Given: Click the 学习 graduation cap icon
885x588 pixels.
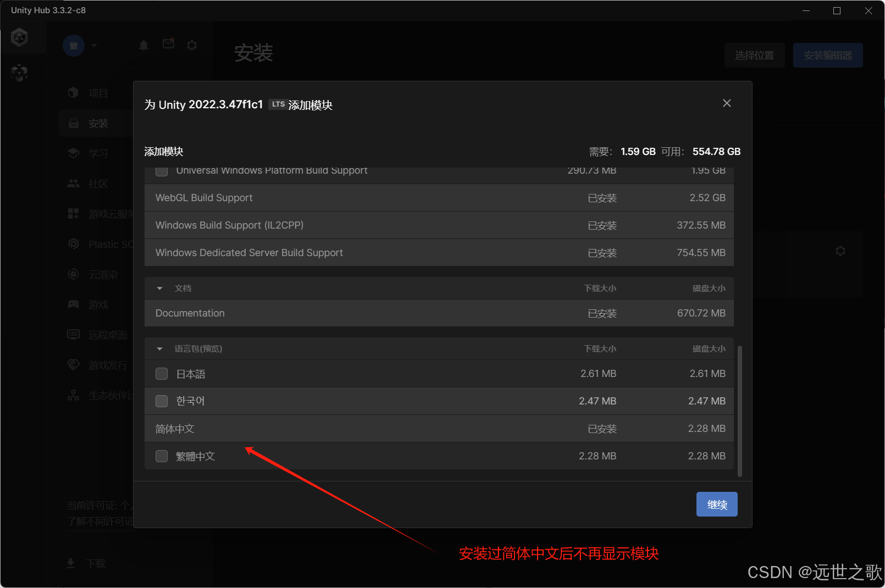Looking at the screenshot, I should coord(73,153).
